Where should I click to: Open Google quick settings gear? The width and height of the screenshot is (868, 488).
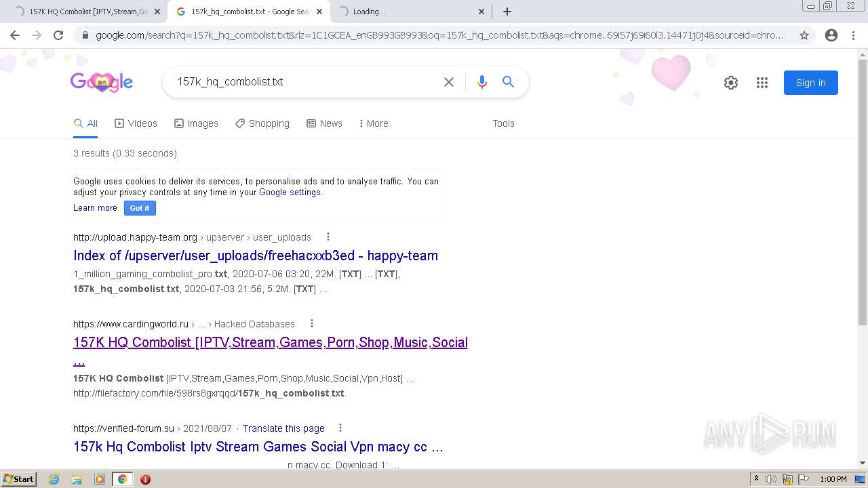coord(730,83)
